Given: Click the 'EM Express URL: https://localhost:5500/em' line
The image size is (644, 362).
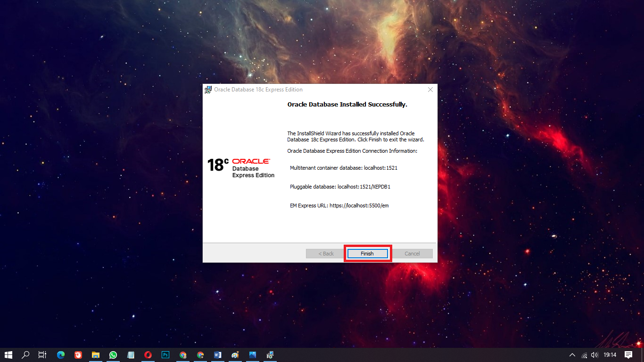Looking at the screenshot, I should 339,206.
